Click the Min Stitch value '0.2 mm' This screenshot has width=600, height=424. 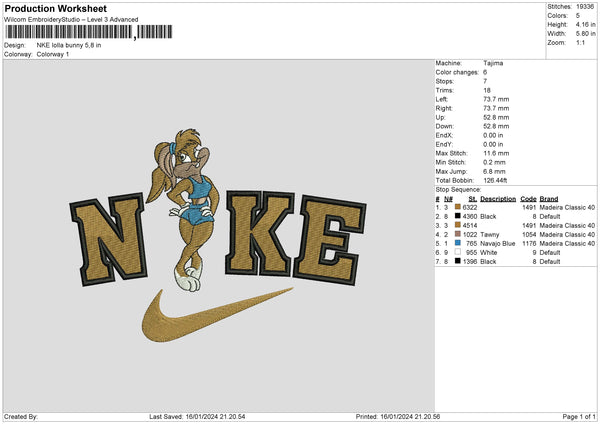pos(494,162)
